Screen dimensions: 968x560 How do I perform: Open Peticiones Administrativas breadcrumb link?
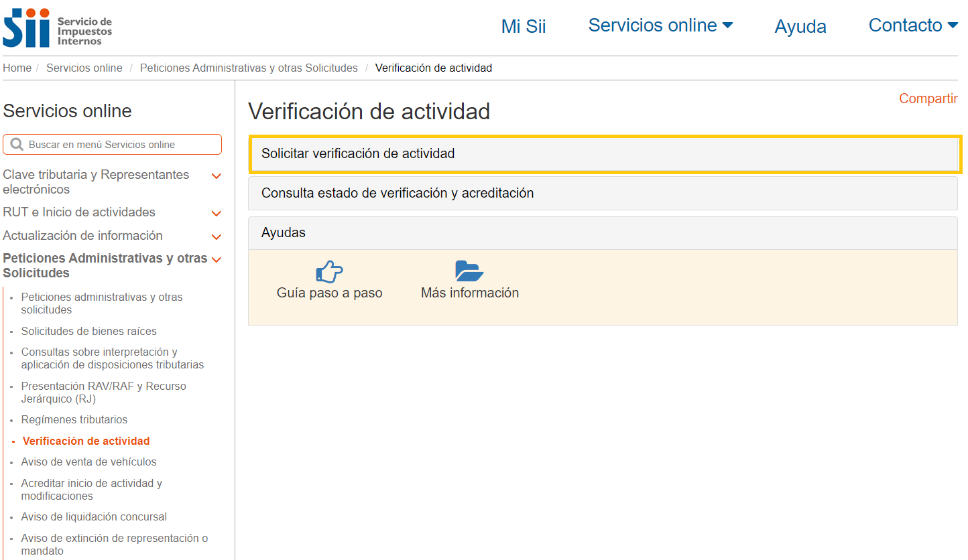249,68
